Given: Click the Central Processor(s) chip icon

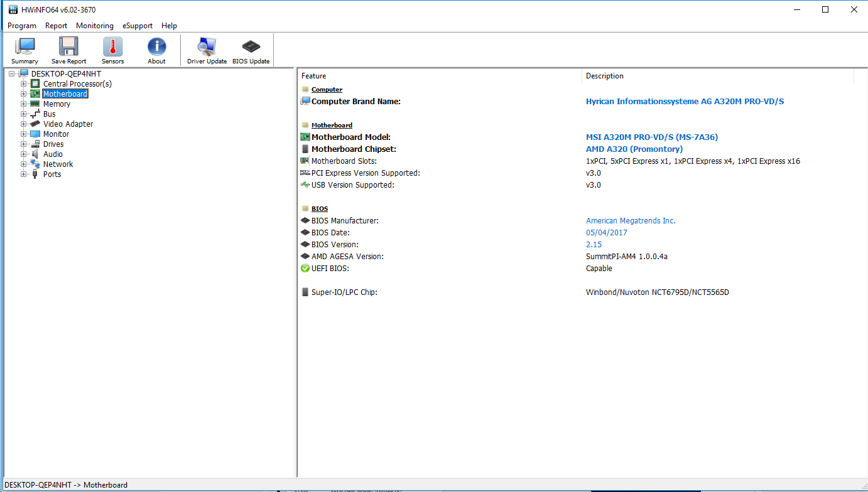Looking at the screenshot, I should tap(36, 83).
